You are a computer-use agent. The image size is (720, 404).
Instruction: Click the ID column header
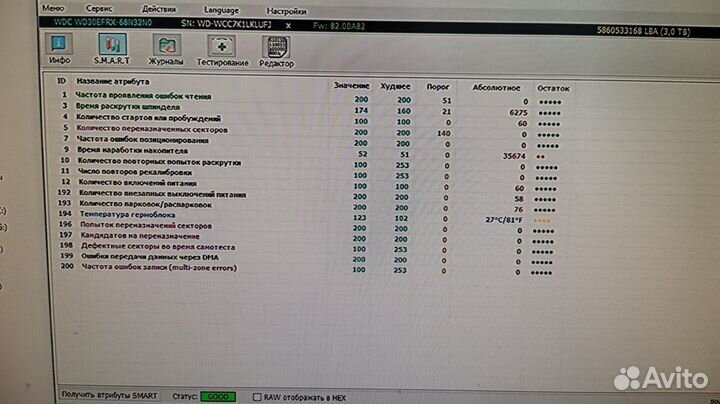click(62, 81)
